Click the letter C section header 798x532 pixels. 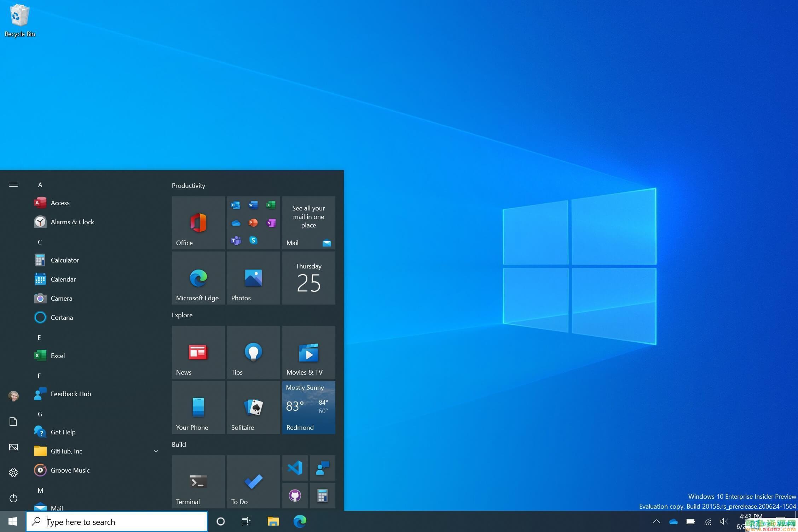coord(40,242)
